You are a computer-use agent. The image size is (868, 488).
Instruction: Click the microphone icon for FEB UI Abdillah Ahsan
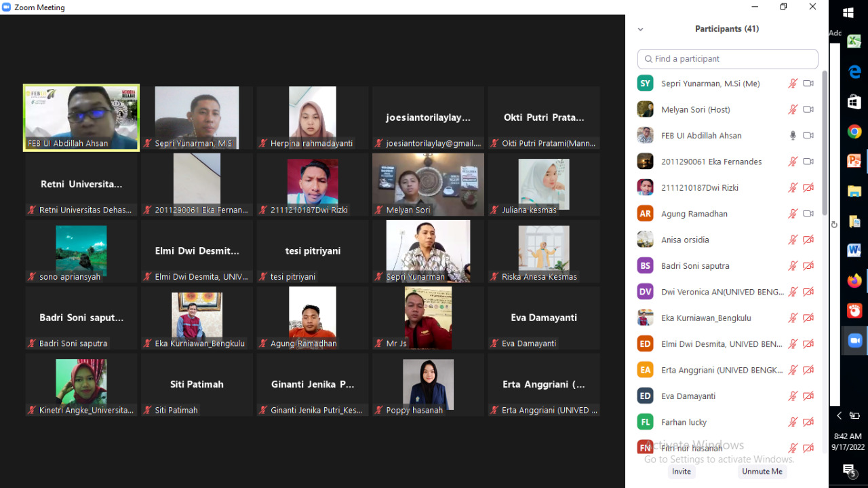click(x=793, y=136)
